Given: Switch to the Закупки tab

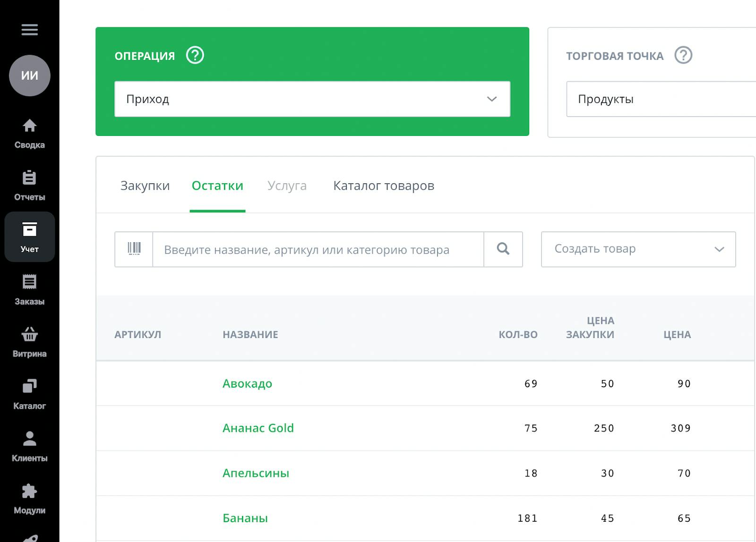Looking at the screenshot, I should click(145, 186).
